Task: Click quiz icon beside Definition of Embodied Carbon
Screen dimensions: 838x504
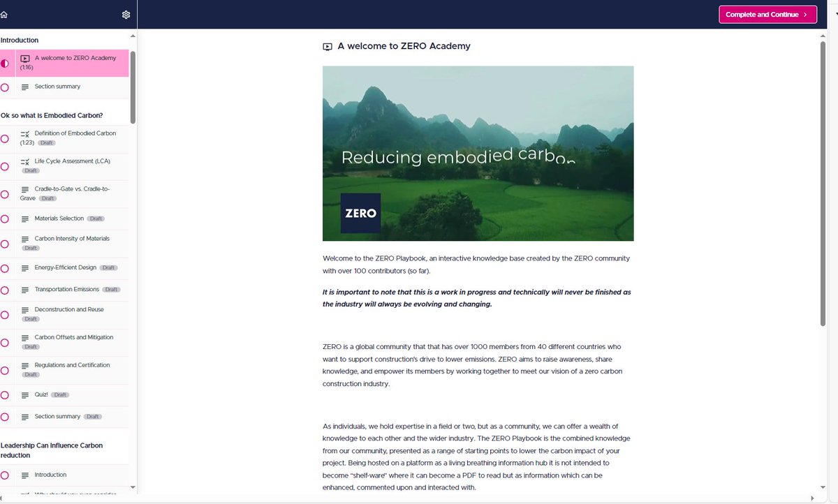Action: 25,133
